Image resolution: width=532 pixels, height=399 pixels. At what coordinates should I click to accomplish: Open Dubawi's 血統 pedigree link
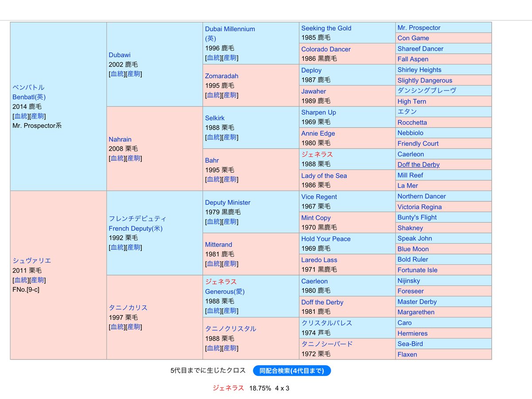[117, 74]
